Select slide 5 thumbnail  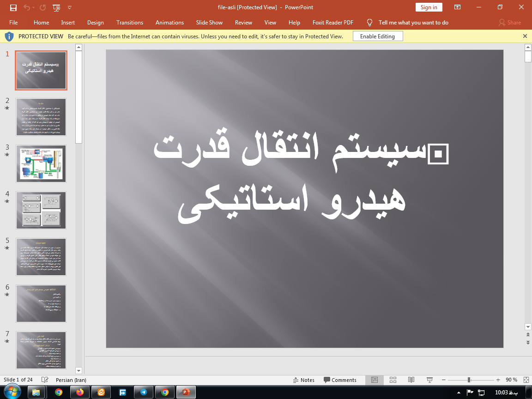tap(41, 257)
